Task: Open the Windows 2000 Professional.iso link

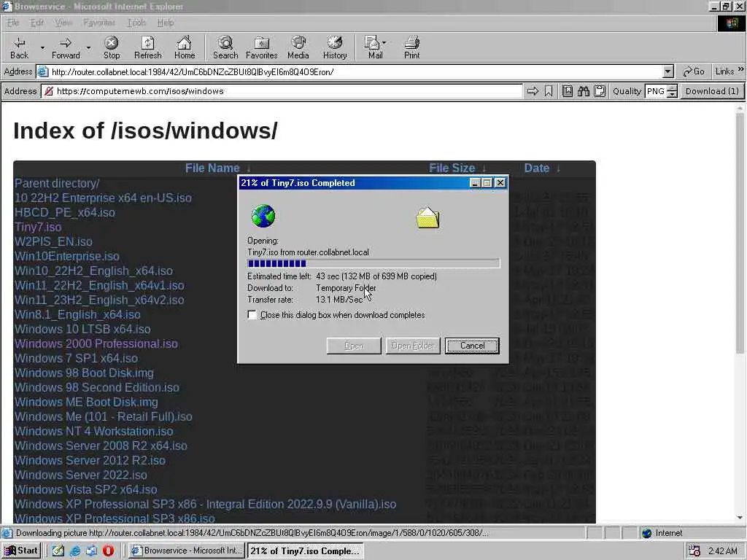Action: point(96,344)
